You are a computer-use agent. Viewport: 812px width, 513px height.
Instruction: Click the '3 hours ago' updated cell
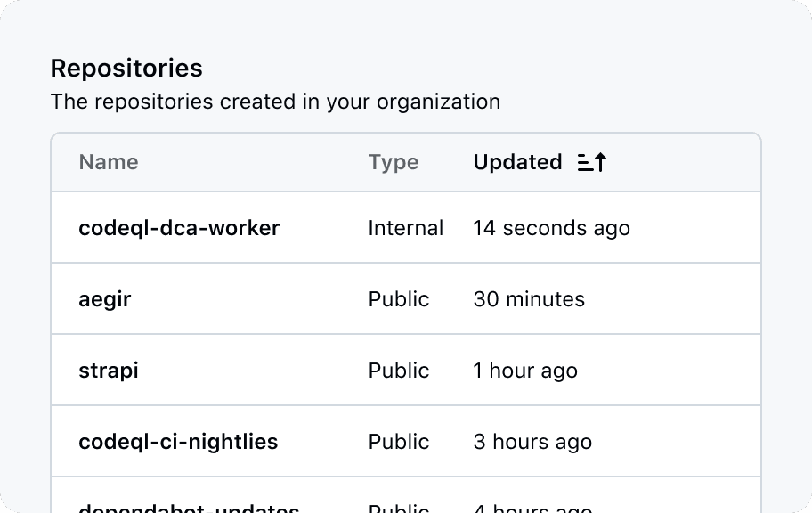click(532, 442)
